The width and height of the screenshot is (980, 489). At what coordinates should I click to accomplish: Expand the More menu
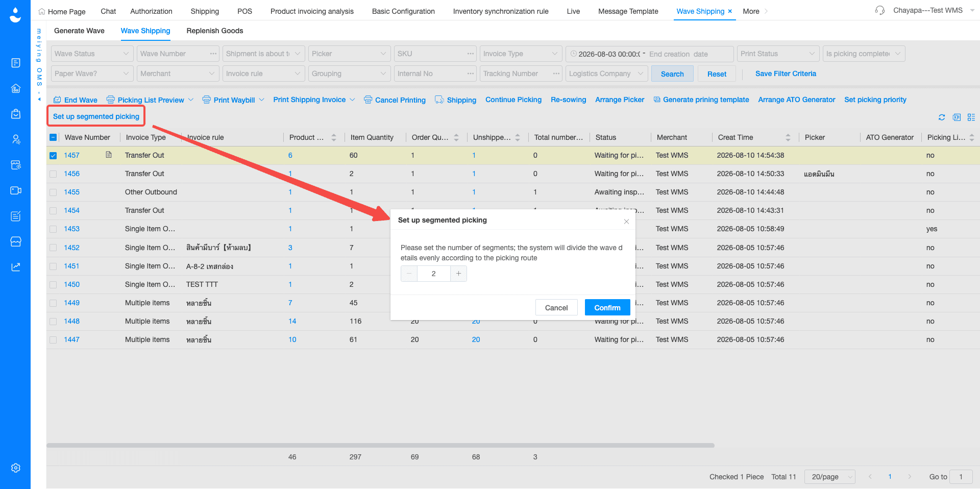point(755,11)
